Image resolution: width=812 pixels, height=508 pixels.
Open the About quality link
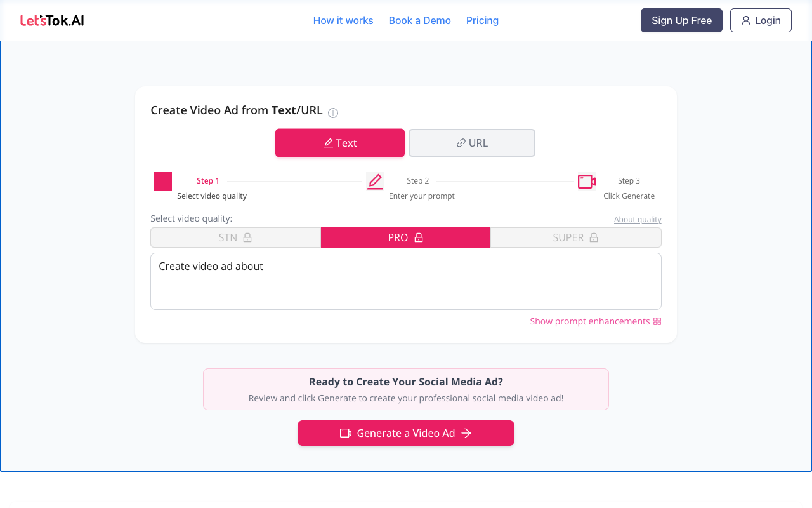click(637, 219)
